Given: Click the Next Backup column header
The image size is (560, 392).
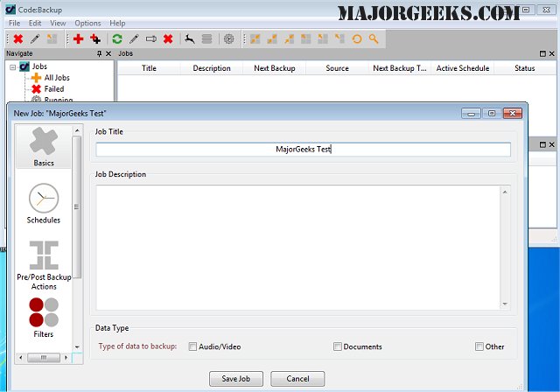Looking at the screenshot, I should tap(275, 68).
